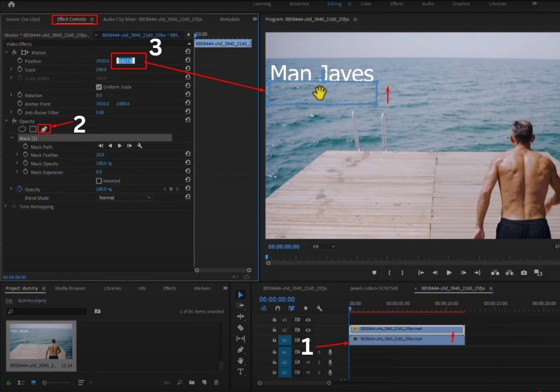Image resolution: width=560 pixels, height=392 pixels.
Task: Collapse the Opacity effect
Action: [6, 121]
